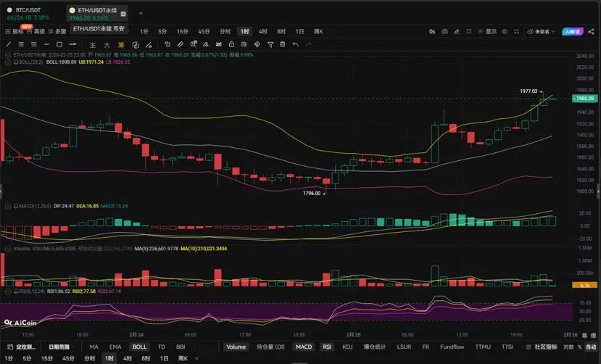Add a new symbol tab with plus

141,13
